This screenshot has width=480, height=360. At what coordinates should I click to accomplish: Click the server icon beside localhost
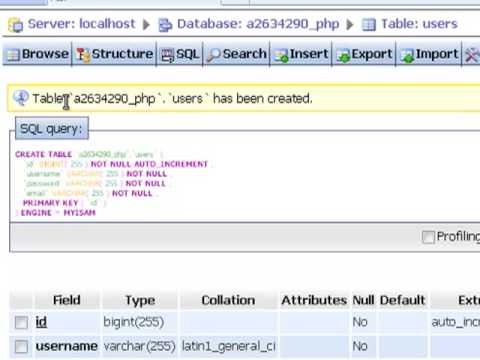pyautogui.click(x=15, y=25)
